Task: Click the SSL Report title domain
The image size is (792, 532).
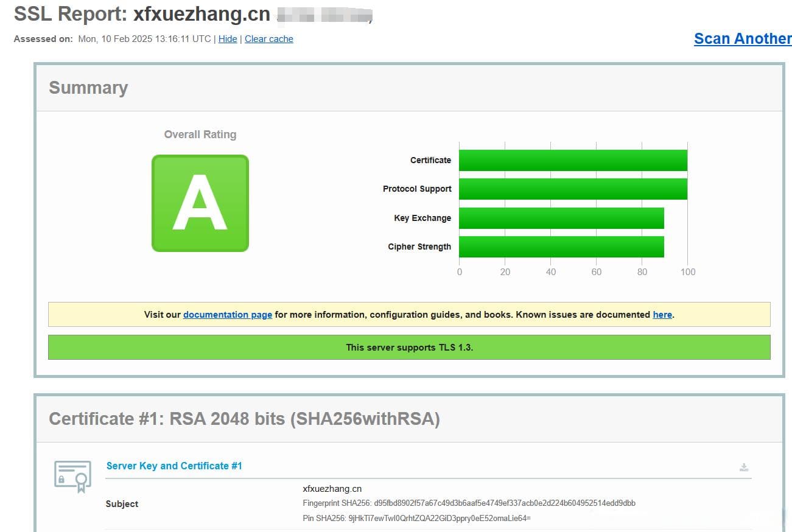Action: coord(202,13)
